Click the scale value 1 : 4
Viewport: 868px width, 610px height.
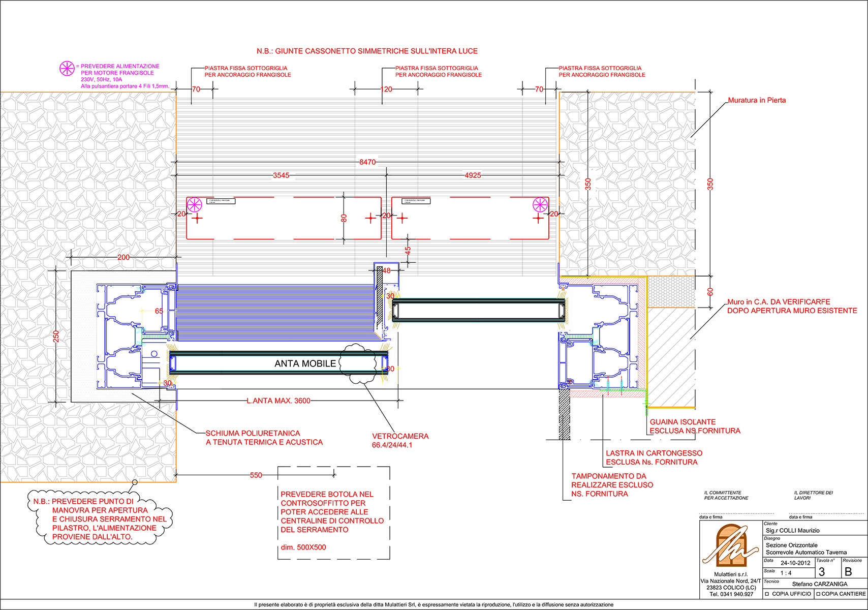(x=786, y=573)
